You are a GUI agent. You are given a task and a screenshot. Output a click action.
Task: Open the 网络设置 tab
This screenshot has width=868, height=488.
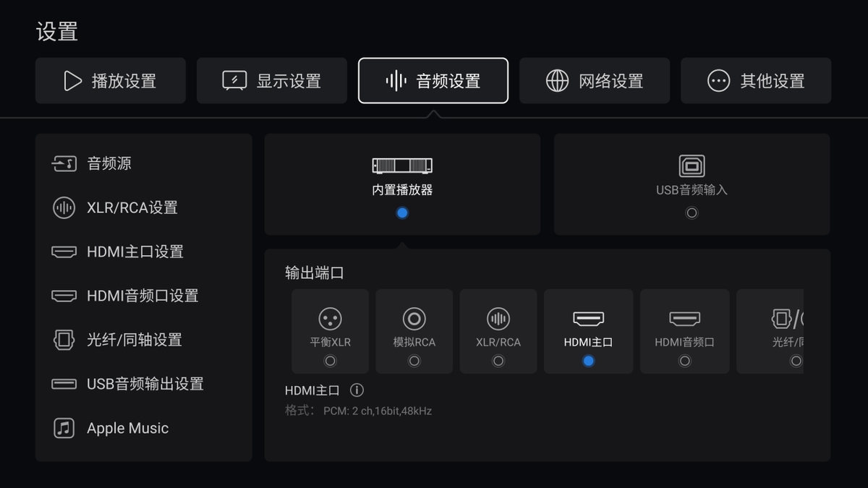pyautogui.click(x=595, y=81)
